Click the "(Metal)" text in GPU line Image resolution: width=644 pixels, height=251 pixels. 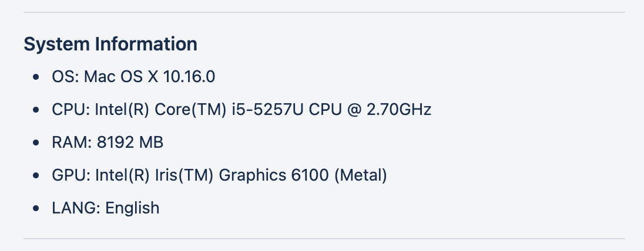point(361,175)
